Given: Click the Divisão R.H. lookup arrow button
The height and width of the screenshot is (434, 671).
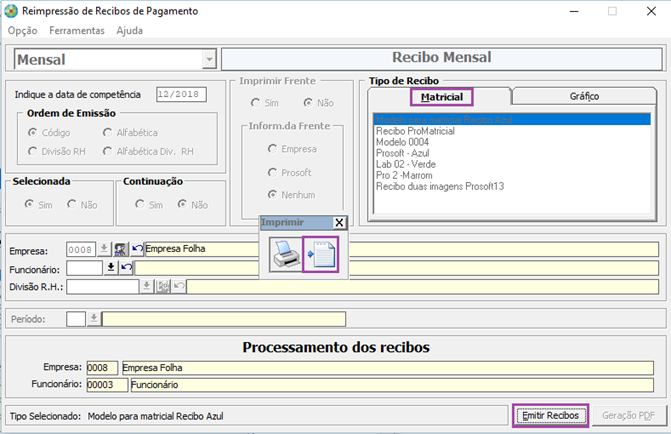Looking at the screenshot, I should [x=146, y=286].
